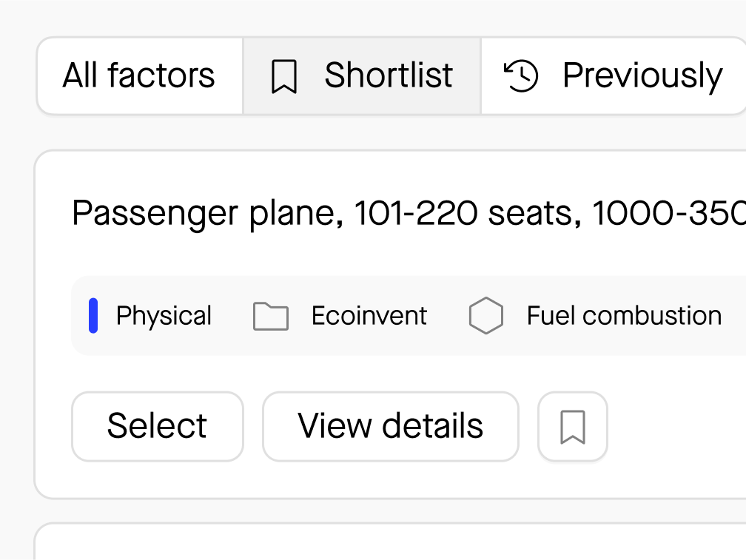This screenshot has width=746, height=560.
Task: Click the Ecoinvent source label
Action: [369, 316]
